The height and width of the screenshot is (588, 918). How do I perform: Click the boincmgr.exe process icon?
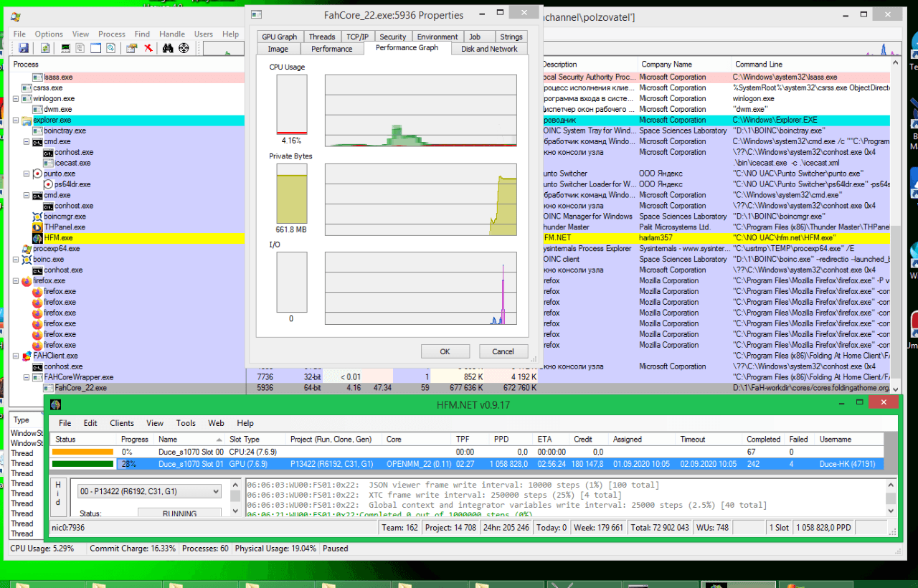(x=37, y=217)
